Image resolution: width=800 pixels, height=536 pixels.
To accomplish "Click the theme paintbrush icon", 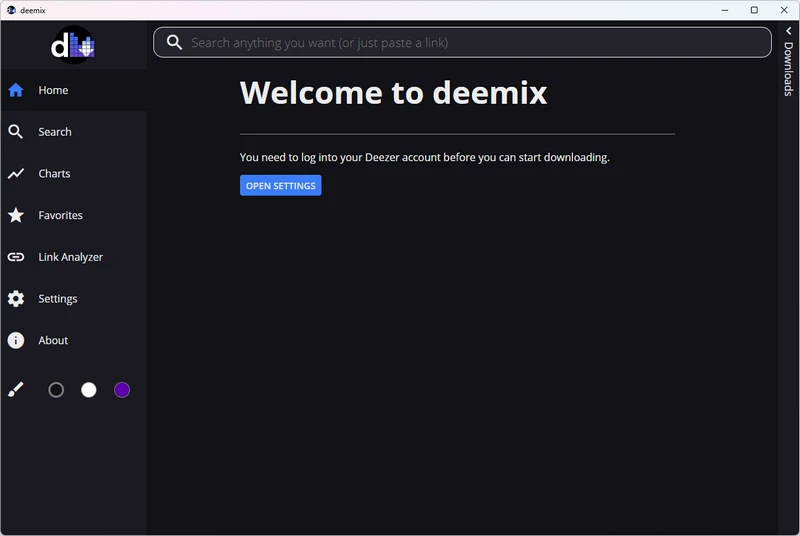I will point(16,390).
